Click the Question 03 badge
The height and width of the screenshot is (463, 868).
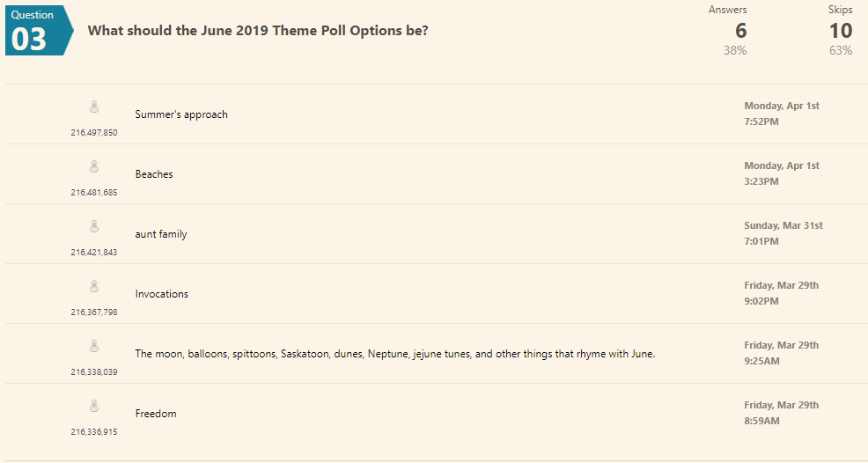(40, 31)
